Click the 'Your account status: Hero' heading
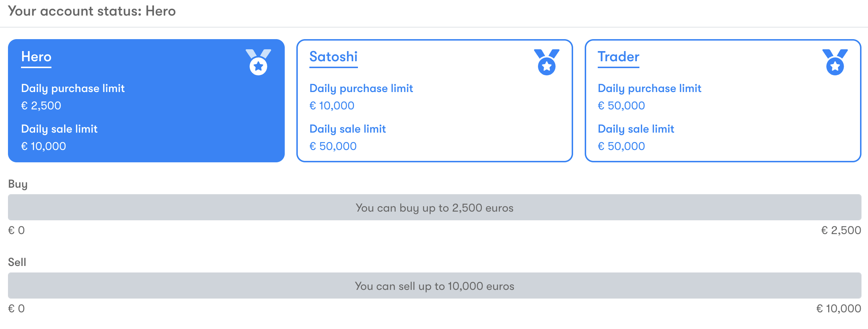868x329 pixels. point(92,11)
